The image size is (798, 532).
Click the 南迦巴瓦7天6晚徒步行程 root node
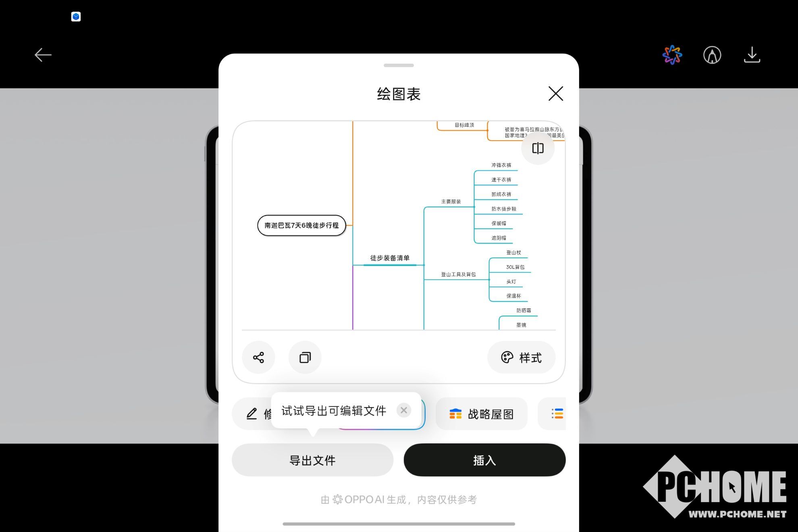(x=301, y=225)
